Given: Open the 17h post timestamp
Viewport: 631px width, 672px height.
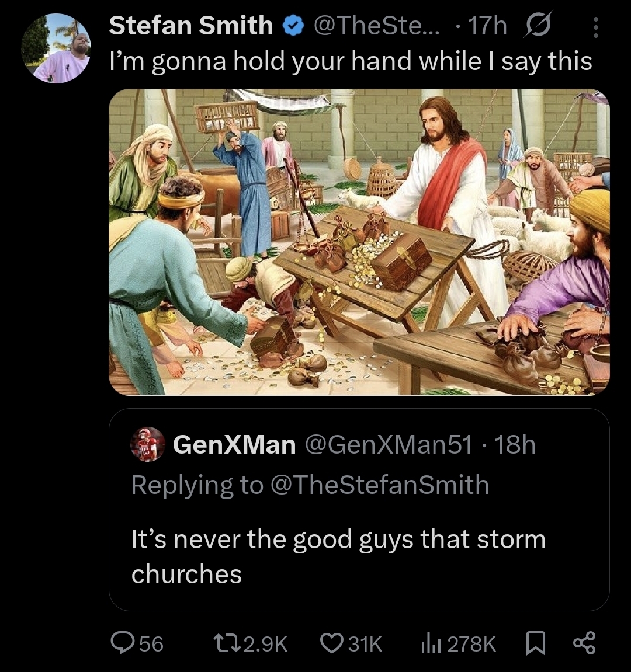Looking at the screenshot, I should point(487,26).
